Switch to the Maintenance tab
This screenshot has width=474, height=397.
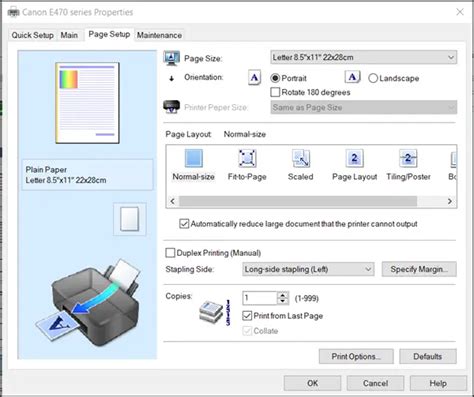click(159, 35)
